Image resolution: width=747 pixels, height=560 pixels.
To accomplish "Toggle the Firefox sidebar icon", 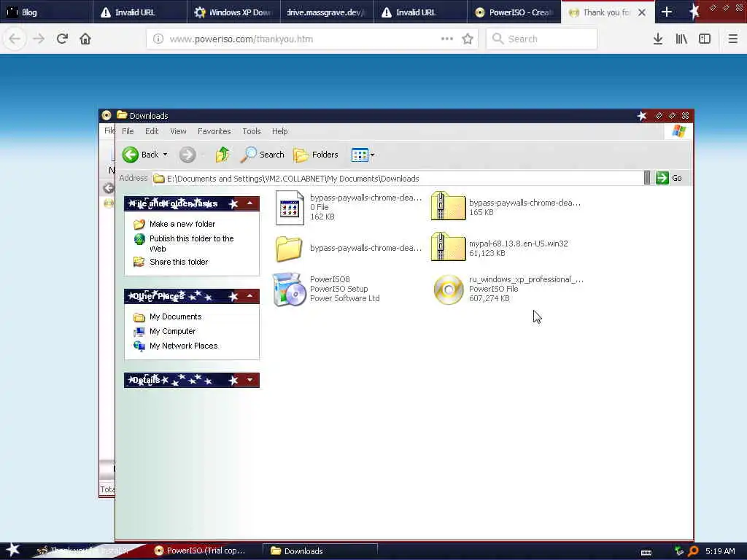I will click(x=705, y=39).
